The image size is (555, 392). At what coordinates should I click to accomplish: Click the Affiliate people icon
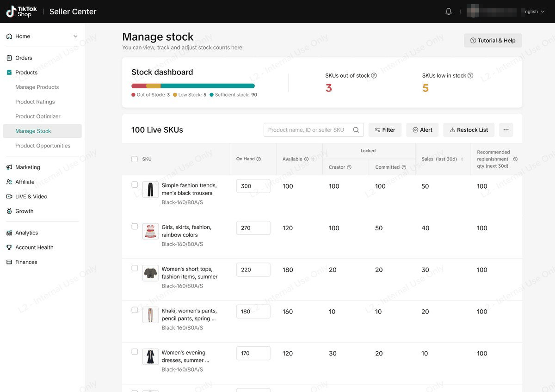click(x=9, y=182)
